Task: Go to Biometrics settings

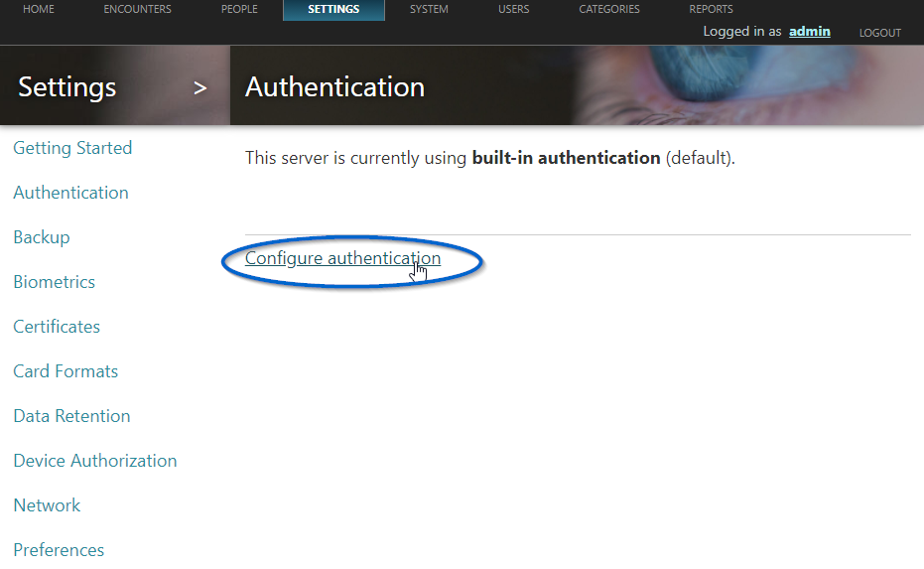Action: point(55,282)
